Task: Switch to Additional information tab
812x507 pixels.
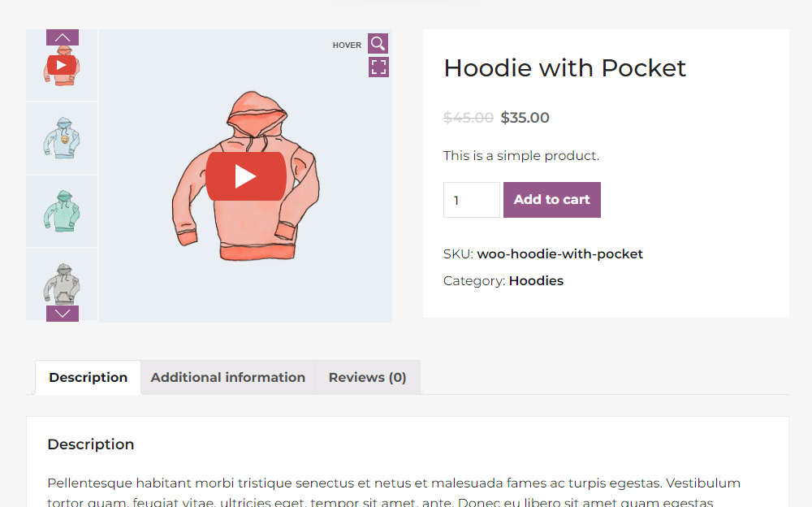Action: coord(228,377)
